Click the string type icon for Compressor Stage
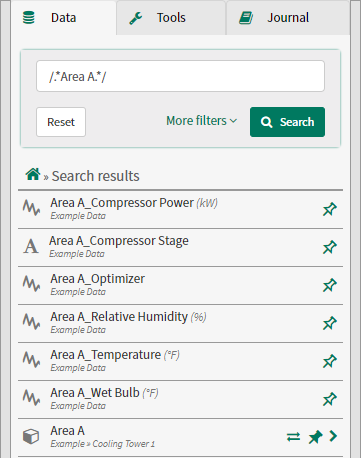 (31, 246)
